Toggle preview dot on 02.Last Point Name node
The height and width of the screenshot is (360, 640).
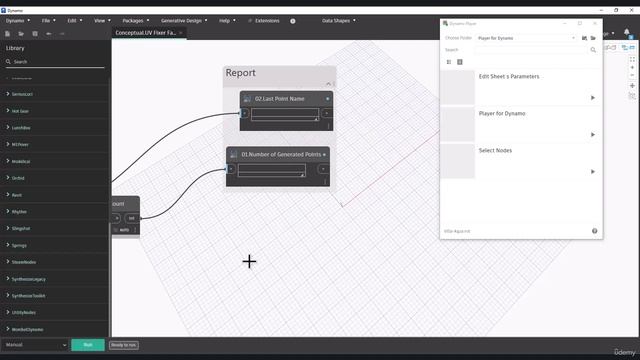327,99
